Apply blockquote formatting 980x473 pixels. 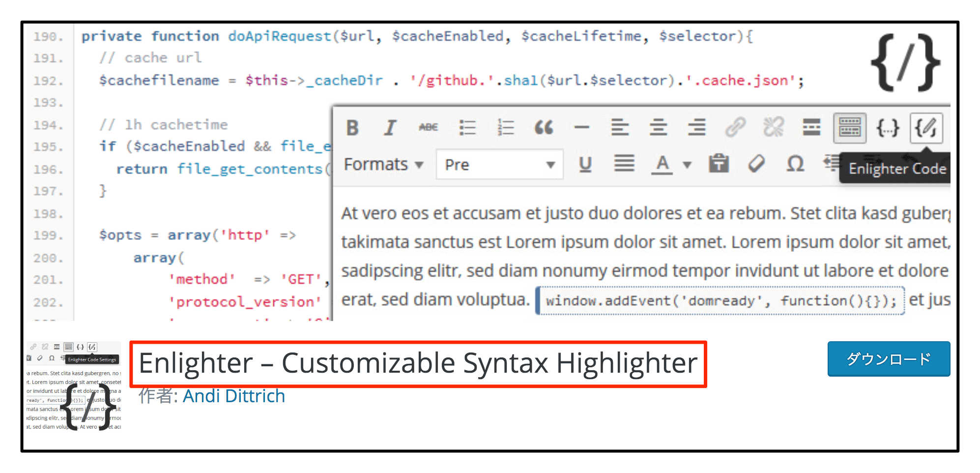(544, 127)
